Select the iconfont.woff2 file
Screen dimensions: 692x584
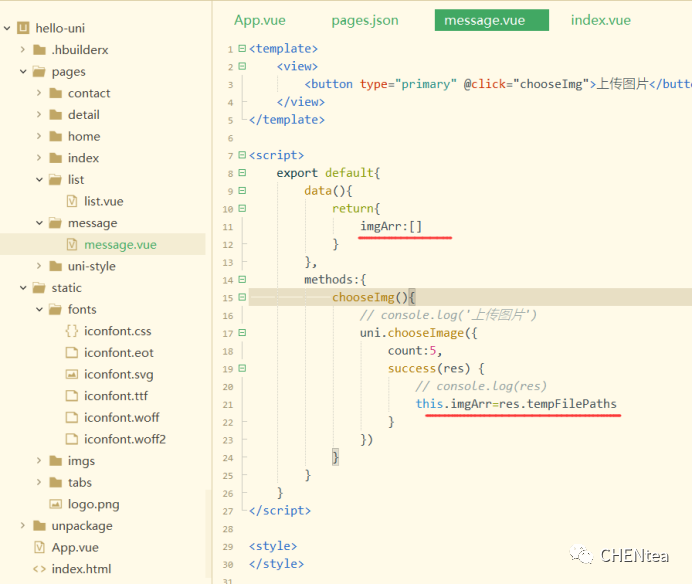click(x=124, y=439)
